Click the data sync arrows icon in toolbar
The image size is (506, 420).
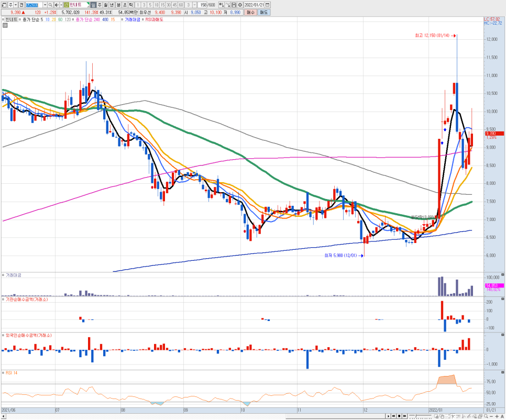pos(222,5)
